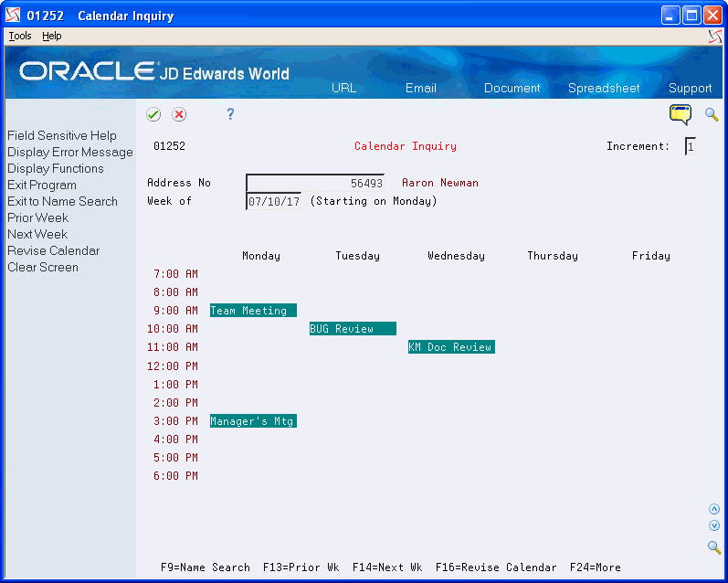Open the Tools menu
The width and height of the screenshot is (728, 583).
point(20,36)
